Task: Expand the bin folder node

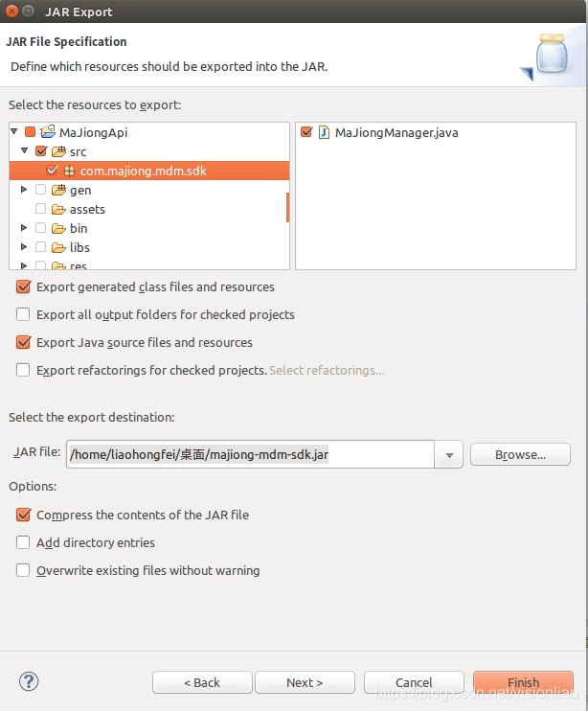Action: pos(24,228)
